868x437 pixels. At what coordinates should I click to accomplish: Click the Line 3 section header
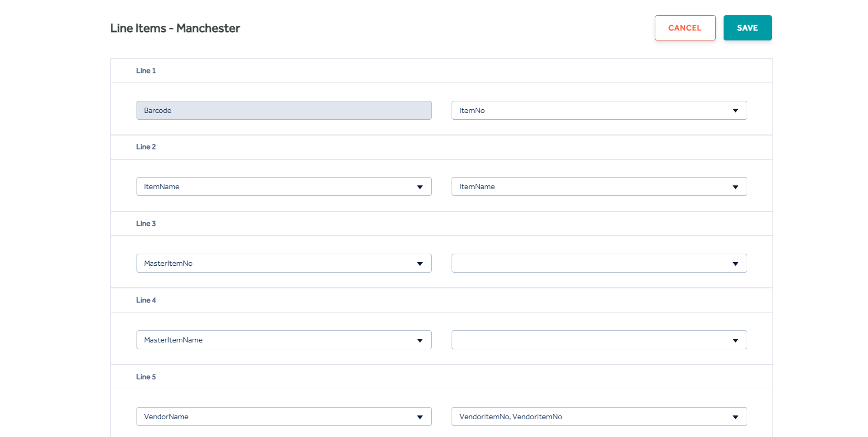pyautogui.click(x=441, y=224)
